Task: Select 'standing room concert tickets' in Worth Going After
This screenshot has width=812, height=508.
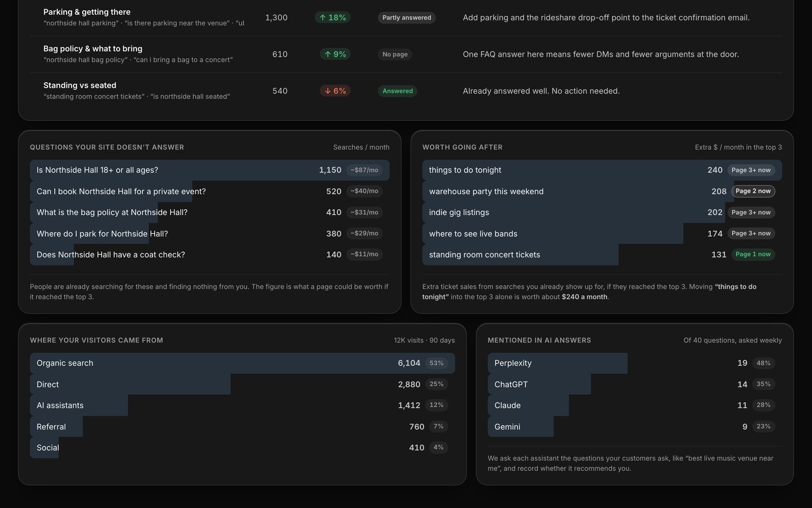Action: click(x=602, y=255)
